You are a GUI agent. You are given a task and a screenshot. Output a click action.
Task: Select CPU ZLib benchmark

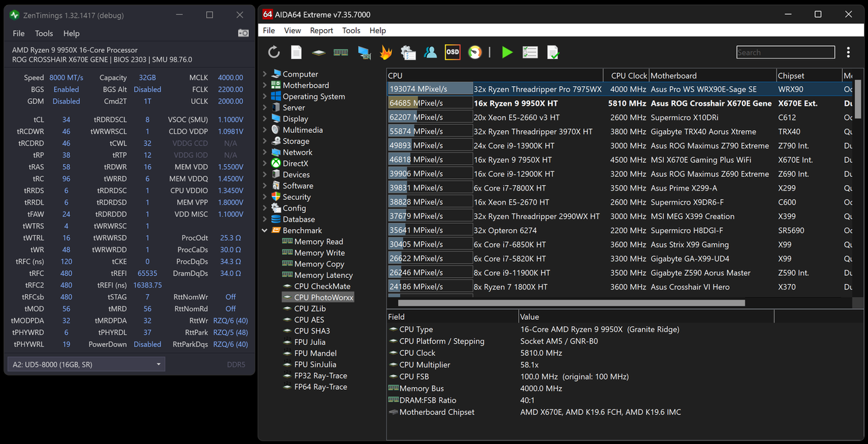tap(310, 308)
